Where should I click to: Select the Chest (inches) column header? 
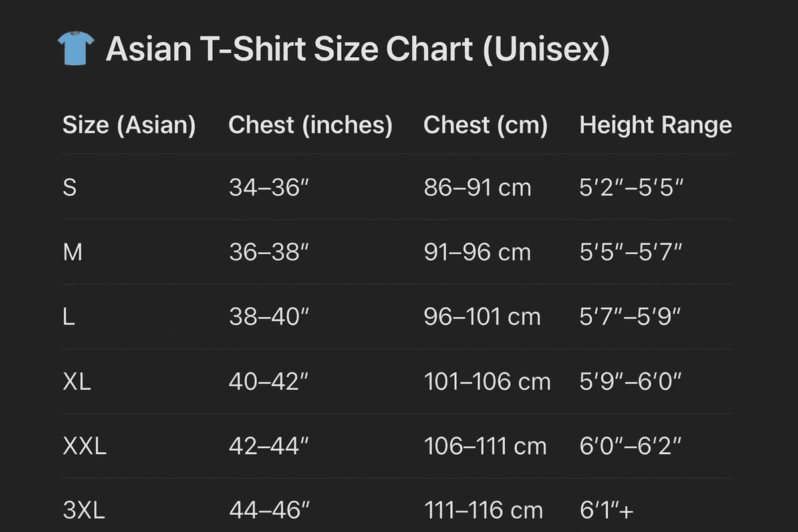click(311, 125)
